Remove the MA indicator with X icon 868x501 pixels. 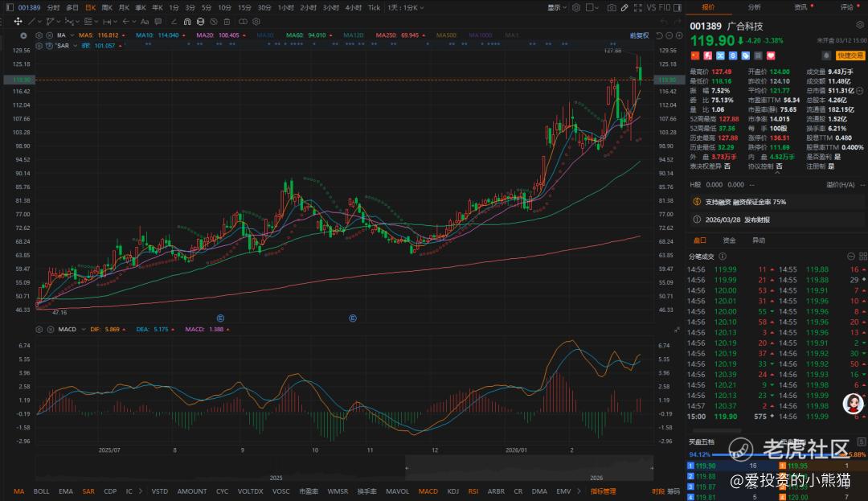49,35
